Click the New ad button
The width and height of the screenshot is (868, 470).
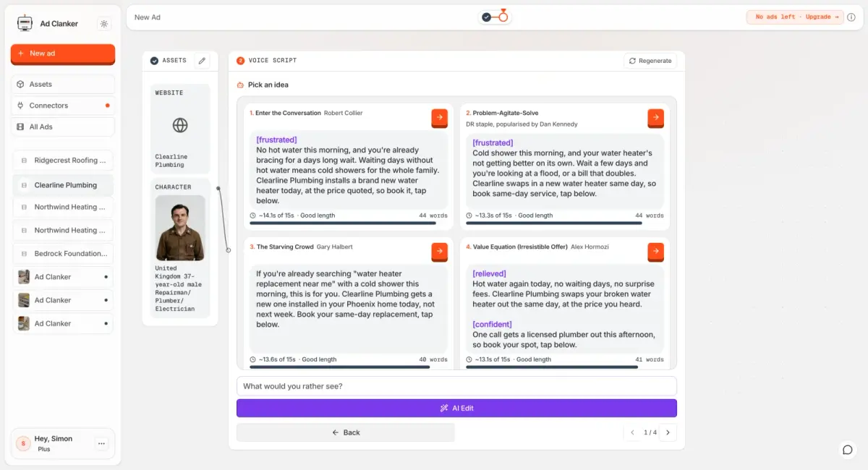point(63,54)
